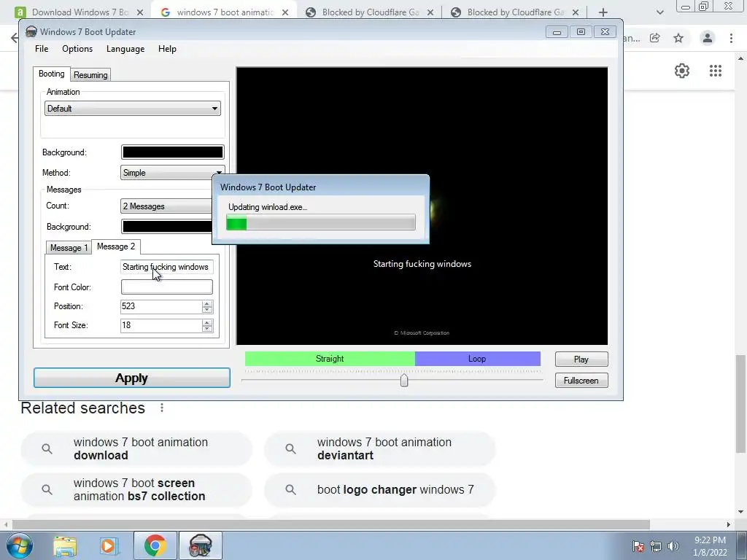The height and width of the screenshot is (560, 747).
Task: Switch to the Booting tab
Action: [52, 74]
